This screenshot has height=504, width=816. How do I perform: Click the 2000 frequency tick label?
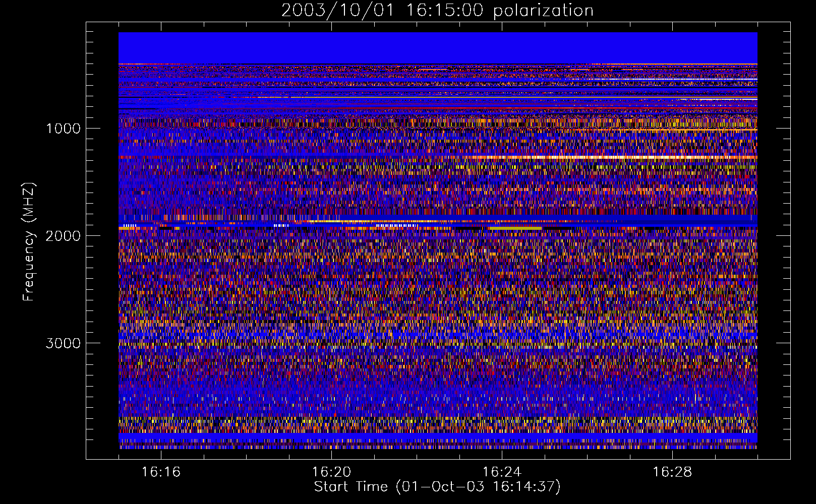coord(63,236)
